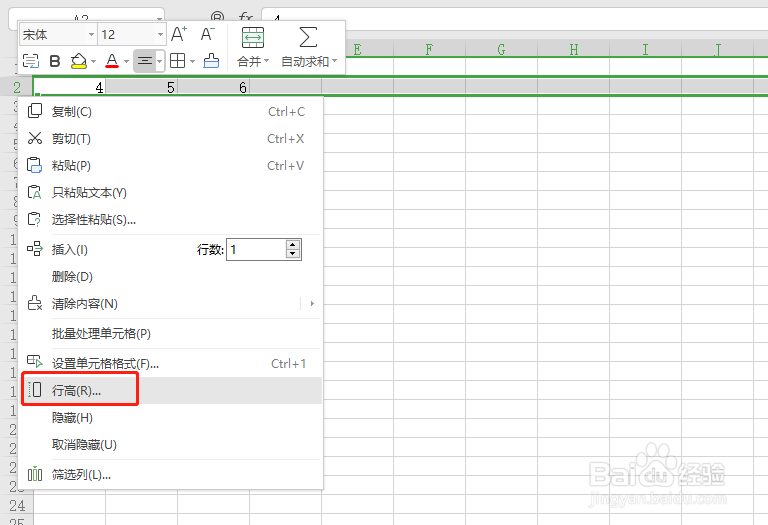Click the center alignment icon
768x525 pixels.
pos(144,61)
